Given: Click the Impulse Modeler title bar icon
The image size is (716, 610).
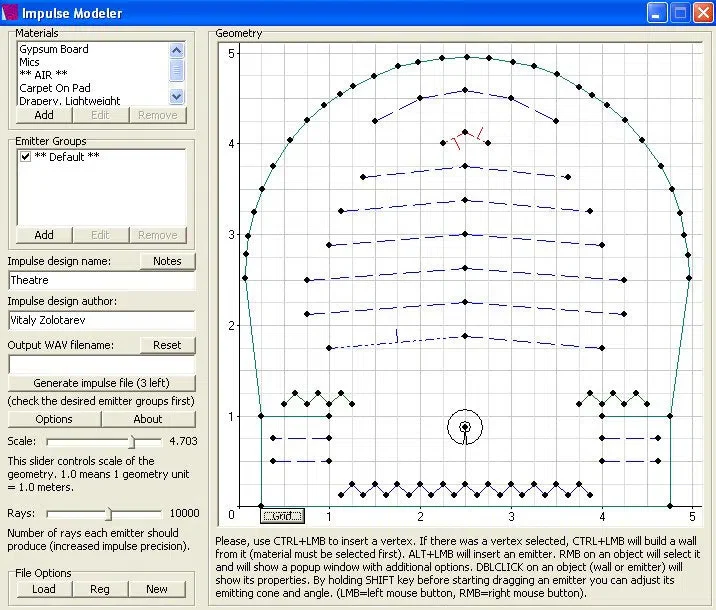Looking at the screenshot, I should click(x=10, y=13).
